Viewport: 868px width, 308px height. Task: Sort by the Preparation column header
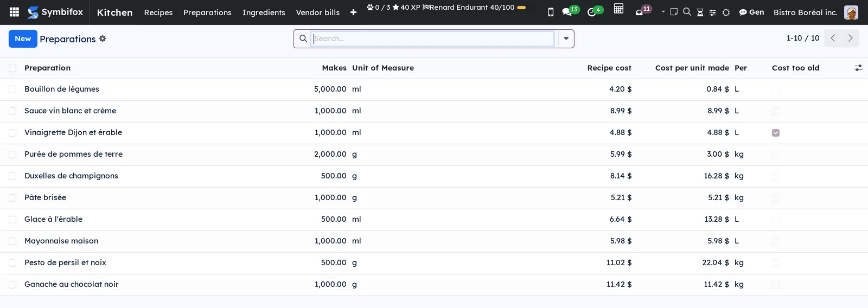point(47,68)
